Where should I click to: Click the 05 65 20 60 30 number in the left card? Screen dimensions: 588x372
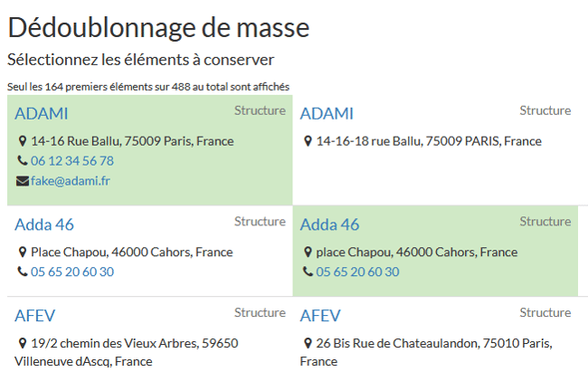click(x=72, y=272)
